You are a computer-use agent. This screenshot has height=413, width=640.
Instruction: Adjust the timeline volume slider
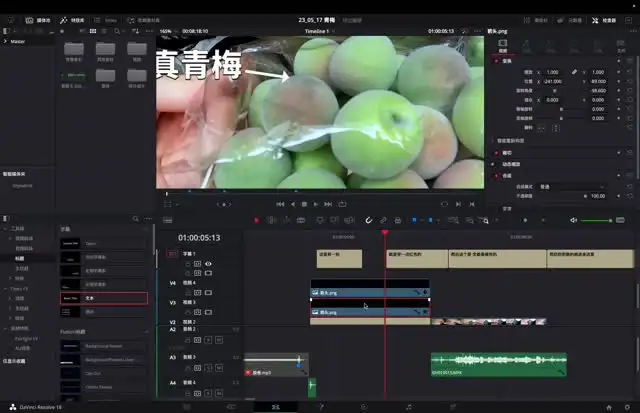coord(598,220)
